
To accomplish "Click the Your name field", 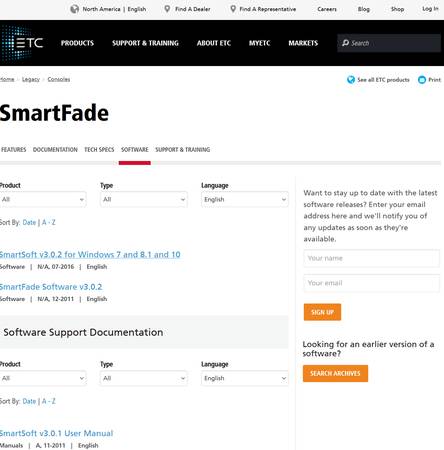I will (x=371, y=258).
